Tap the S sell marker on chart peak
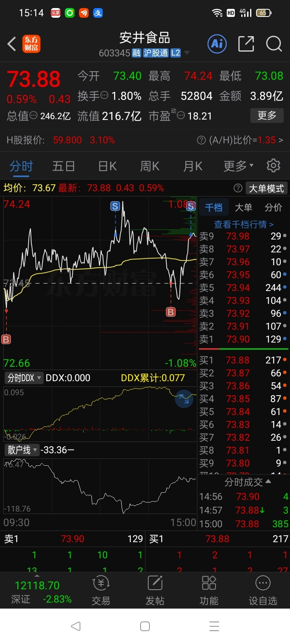This screenshot has height=644, width=290. pos(115,206)
